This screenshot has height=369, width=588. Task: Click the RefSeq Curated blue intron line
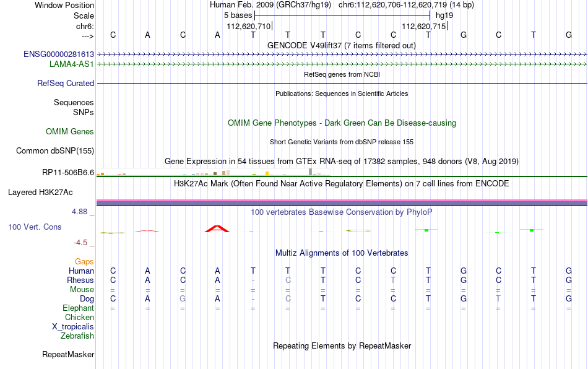pos(342,83)
